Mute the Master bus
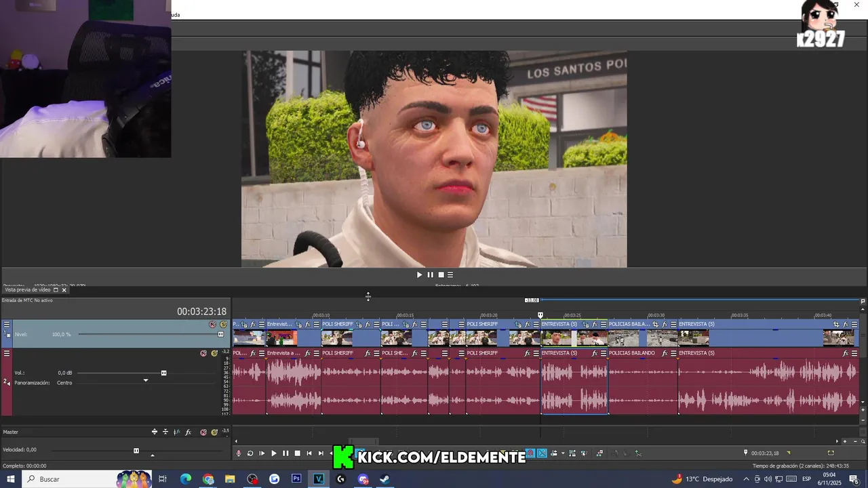The height and width of the screenshot is (488, 868). click(203, 432)
